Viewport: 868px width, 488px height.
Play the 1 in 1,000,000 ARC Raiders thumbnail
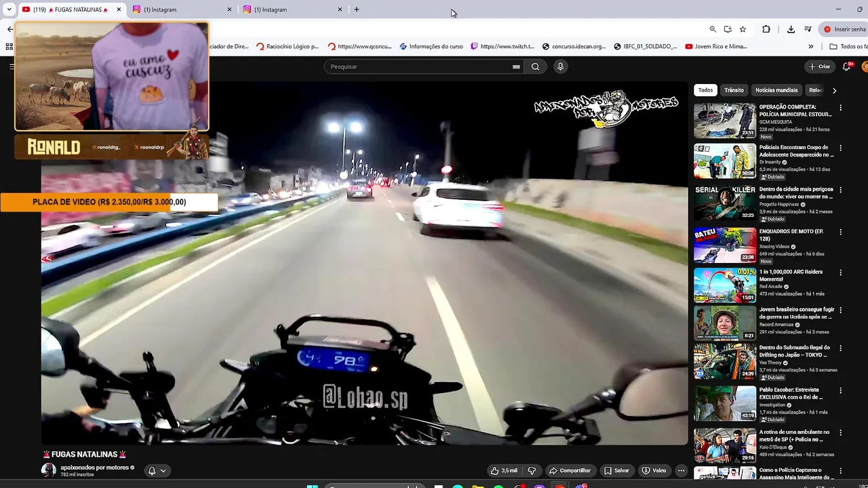(x=724, y=285)
